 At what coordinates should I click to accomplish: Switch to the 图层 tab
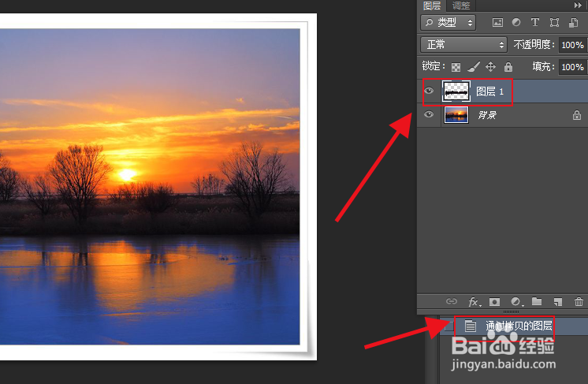(432, 6)
